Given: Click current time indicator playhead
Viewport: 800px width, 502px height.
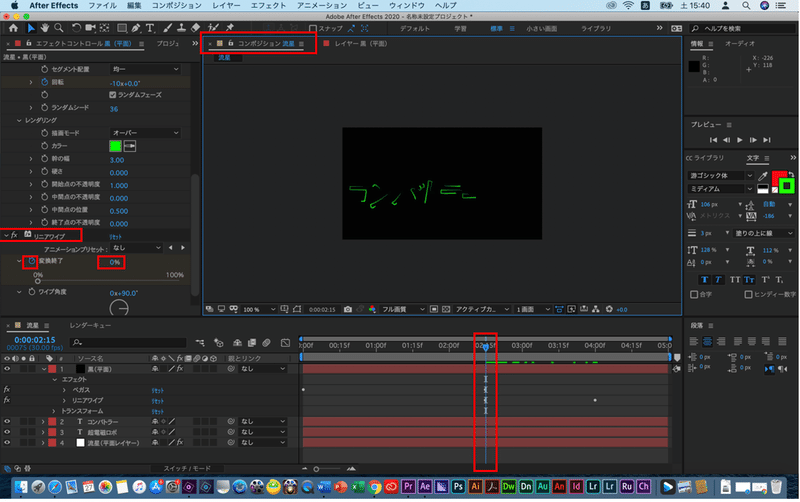Looking at the screenshot, I should 485,347.
